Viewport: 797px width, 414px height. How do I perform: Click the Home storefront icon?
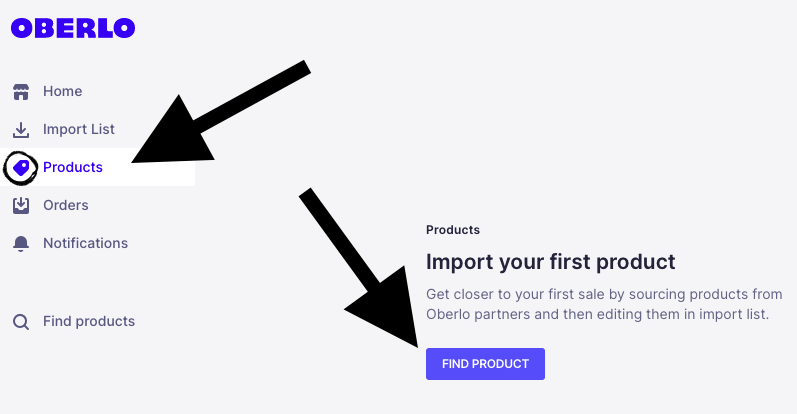[x=21, y=92]
